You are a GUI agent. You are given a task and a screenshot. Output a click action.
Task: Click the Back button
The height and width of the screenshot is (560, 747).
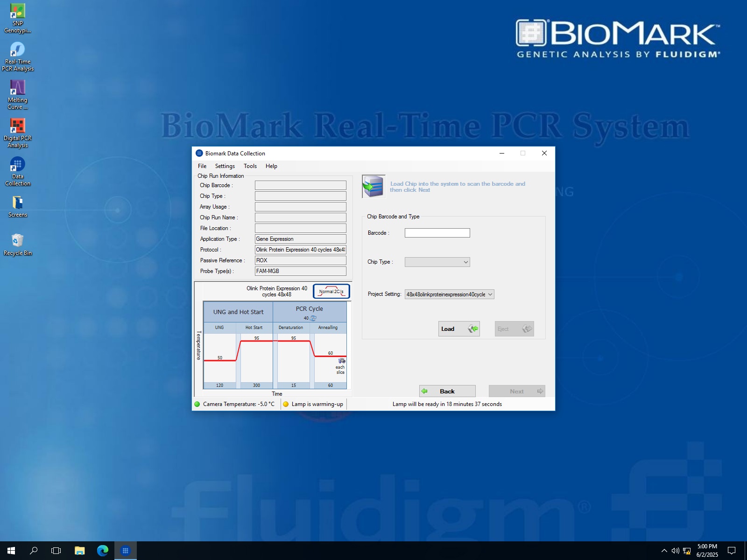point(446,391)
